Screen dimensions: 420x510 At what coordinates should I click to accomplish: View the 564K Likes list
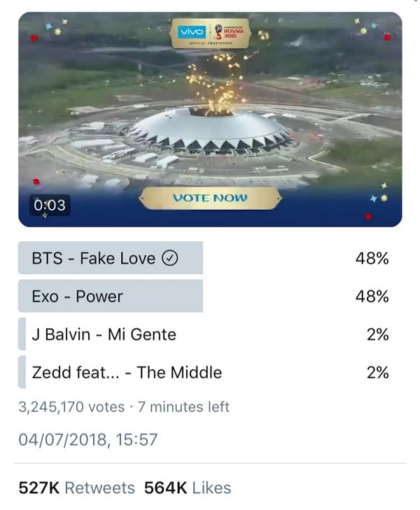188,488
